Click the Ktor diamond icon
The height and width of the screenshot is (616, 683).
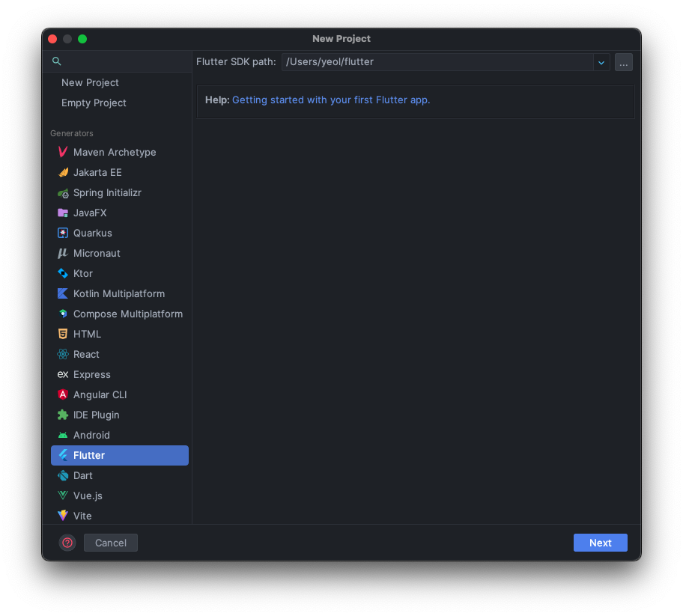[63, 273]
